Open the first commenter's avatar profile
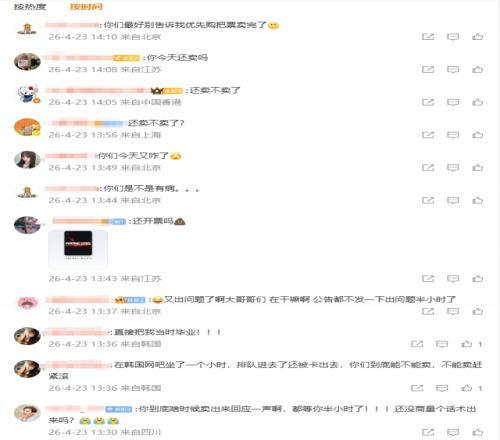500x440 pixels. coord(27,29)
